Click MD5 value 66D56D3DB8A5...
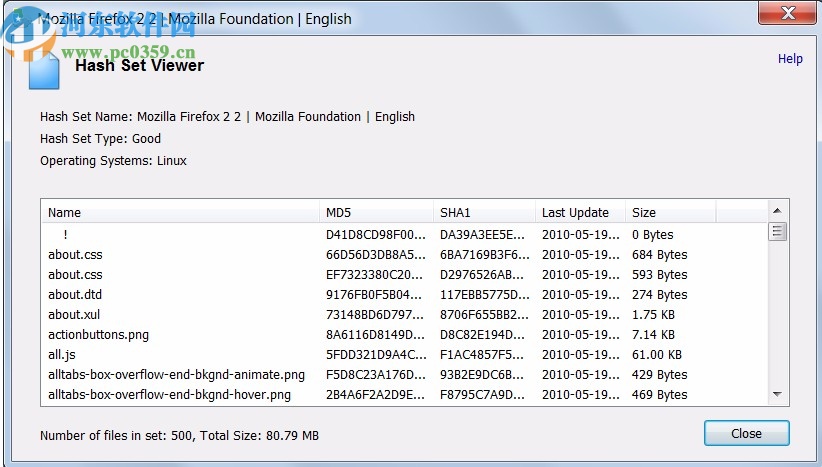The width and height of the screenshot is (822, 467). [x=376, y=254]
